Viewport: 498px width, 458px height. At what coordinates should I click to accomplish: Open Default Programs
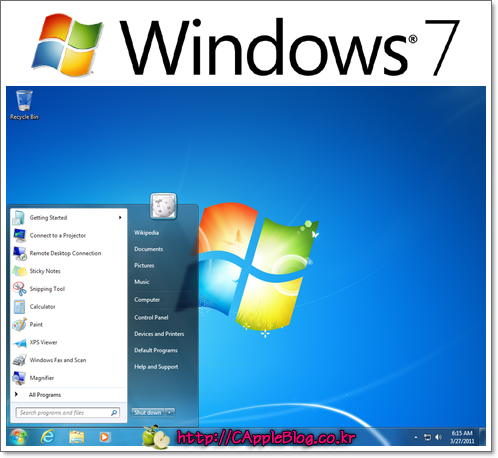pyautogui.click(x=156, y=350)
